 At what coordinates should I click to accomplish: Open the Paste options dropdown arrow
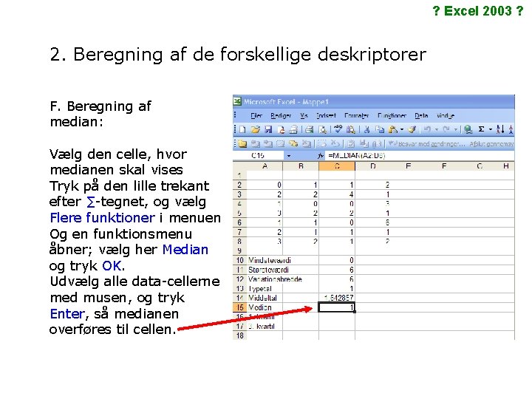coord(402,129)
